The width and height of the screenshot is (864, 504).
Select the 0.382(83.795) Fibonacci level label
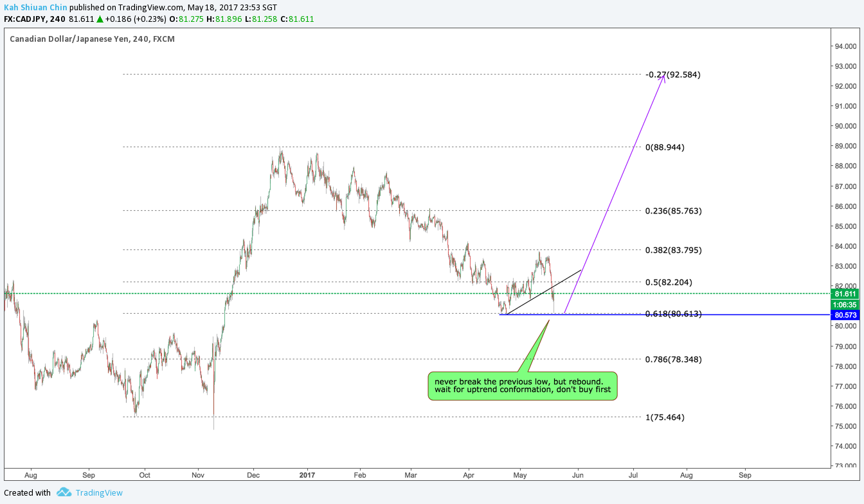[673, 250]
